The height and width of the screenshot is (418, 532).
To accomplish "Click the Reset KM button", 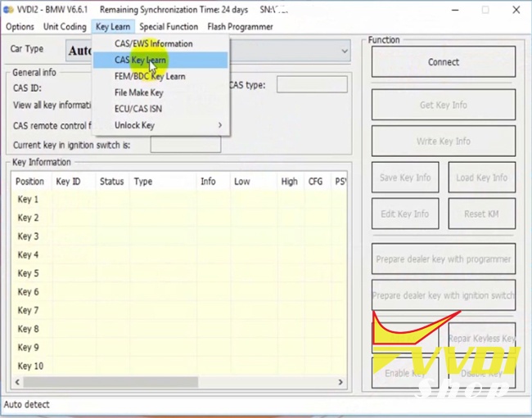I will pos(482,213).
